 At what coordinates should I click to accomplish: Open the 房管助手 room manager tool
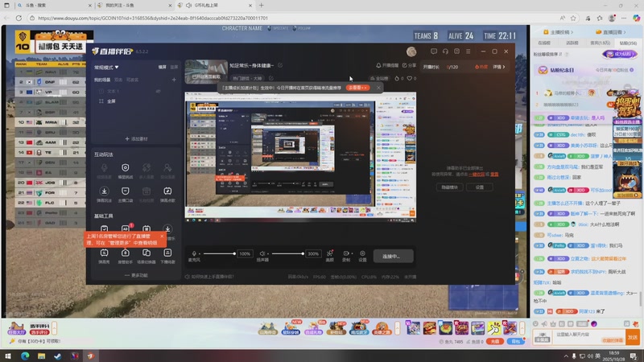tap(126, 256)
